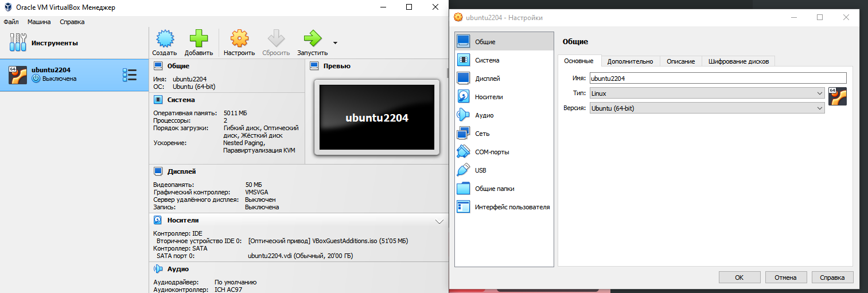
Task: Open Машина menu in VirtualBox Manager
Action: [39, 22]
